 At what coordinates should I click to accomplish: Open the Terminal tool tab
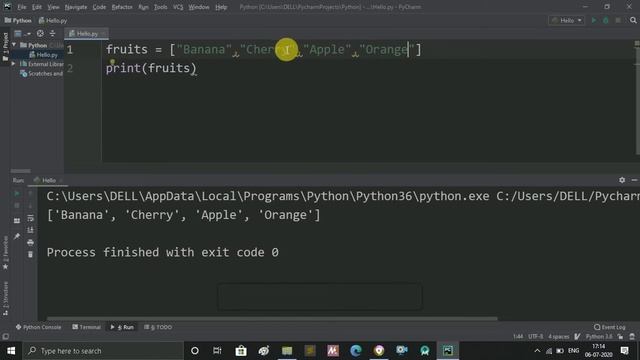click(x=87, y=327)
